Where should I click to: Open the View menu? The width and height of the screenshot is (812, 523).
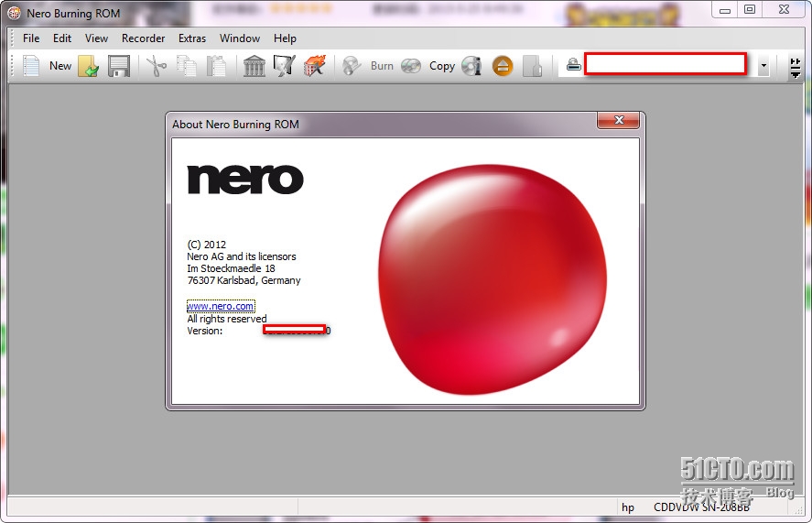click(x=96, y=38)
